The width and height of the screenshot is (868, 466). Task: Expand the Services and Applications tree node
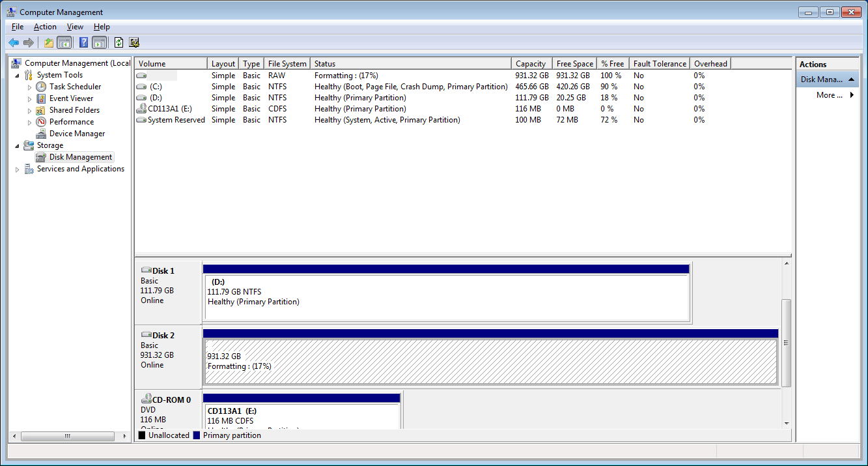[18, 168]
